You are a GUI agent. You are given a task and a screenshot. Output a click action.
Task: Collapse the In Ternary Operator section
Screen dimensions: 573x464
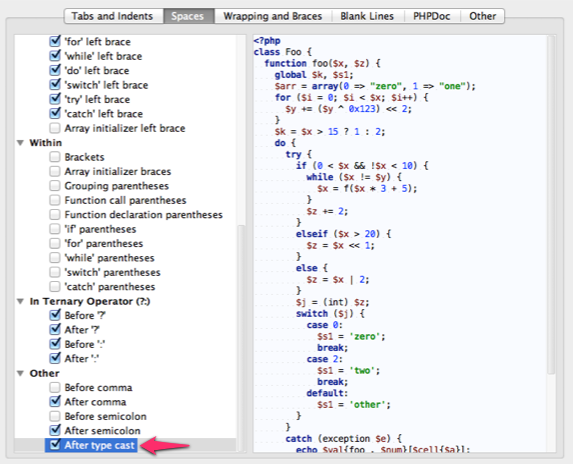pos(20,301)
